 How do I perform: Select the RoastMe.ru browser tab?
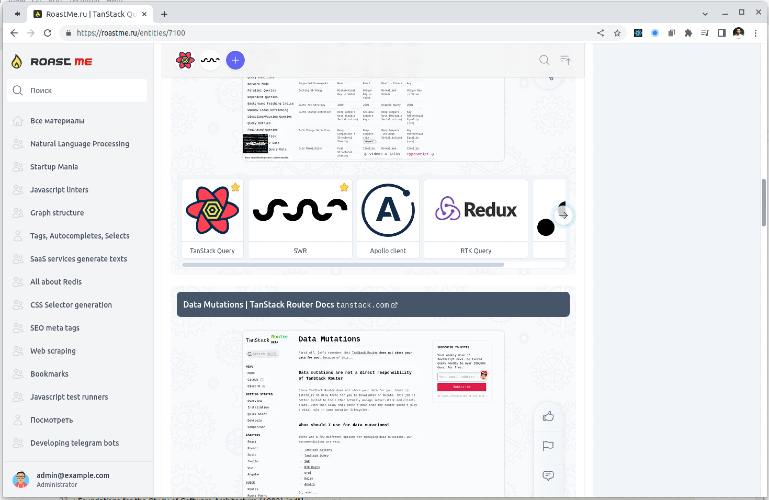(x=90, y=14)
